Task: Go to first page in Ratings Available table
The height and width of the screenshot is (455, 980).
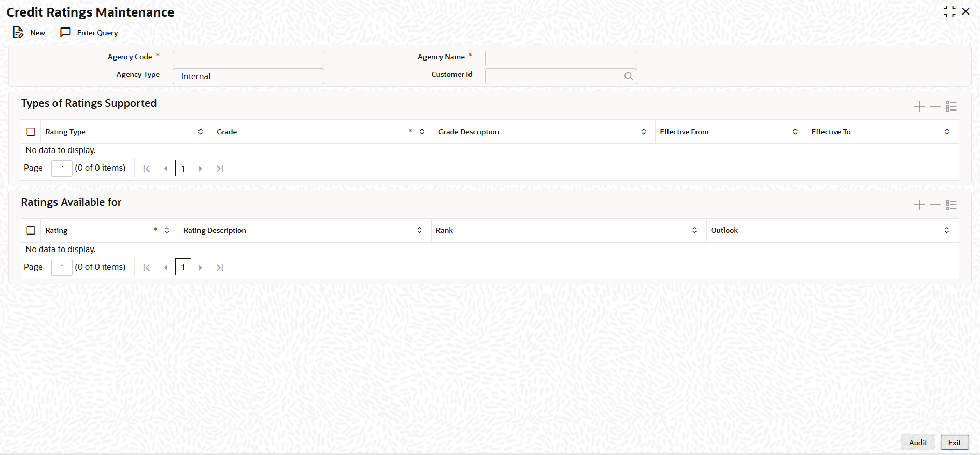Action: pos(147,268)
